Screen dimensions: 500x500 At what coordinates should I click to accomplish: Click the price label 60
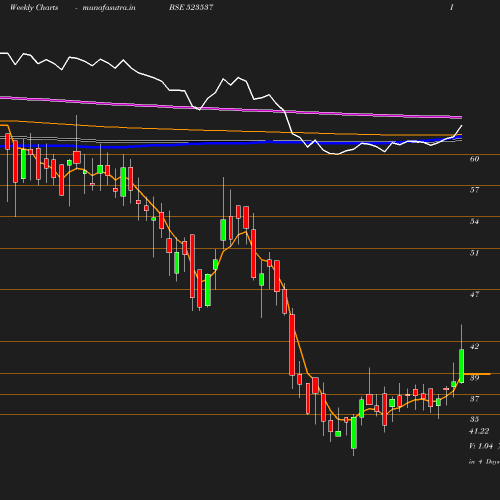tap(474, 159)
